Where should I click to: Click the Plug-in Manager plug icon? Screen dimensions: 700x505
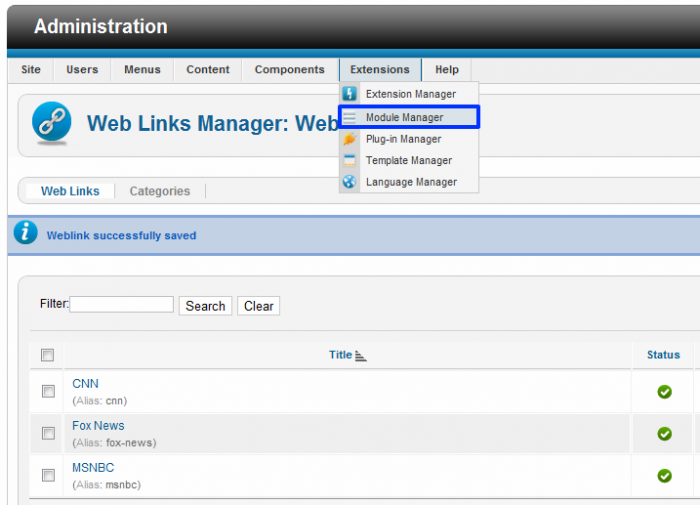coord(350,139)
